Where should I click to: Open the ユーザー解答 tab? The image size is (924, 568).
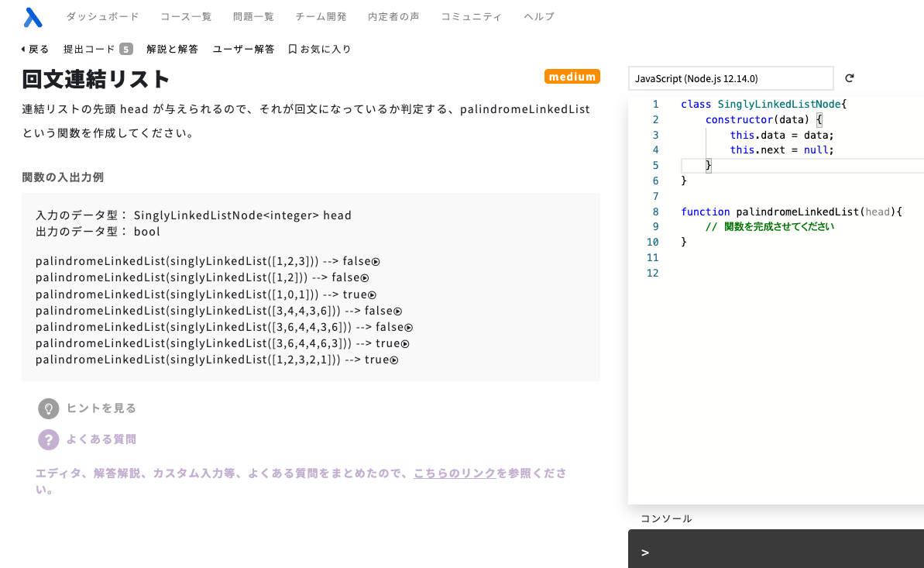pos(243,49)
